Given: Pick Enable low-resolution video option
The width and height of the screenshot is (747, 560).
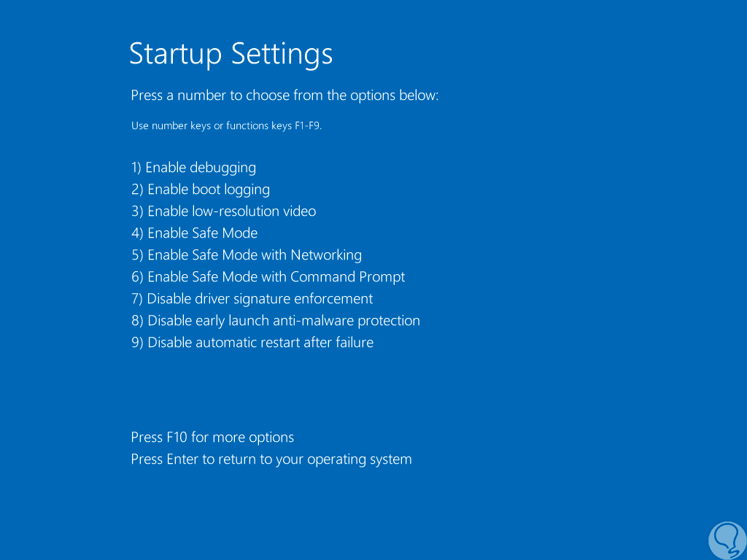Looking at the screenshot, I should point(224,211).
